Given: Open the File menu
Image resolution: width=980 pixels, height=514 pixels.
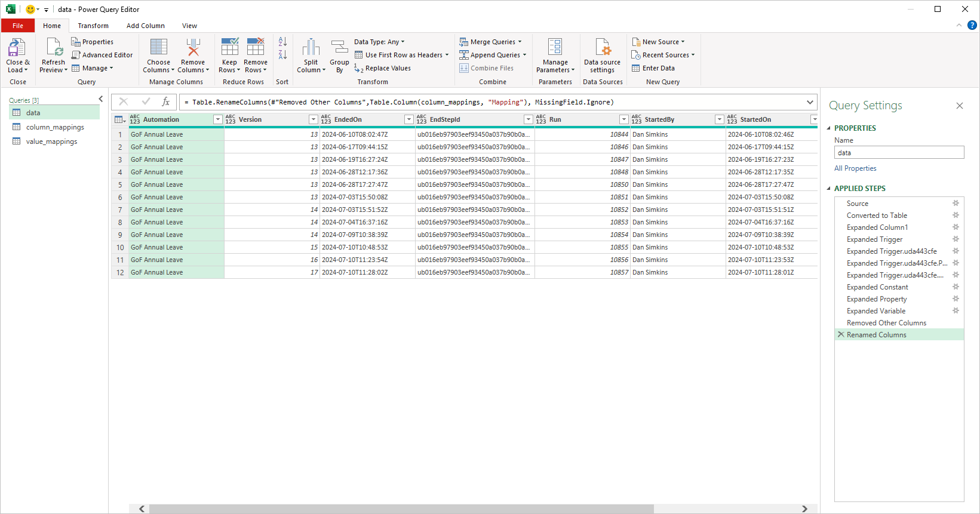Looking at the screenshot, I should (18, 26).
